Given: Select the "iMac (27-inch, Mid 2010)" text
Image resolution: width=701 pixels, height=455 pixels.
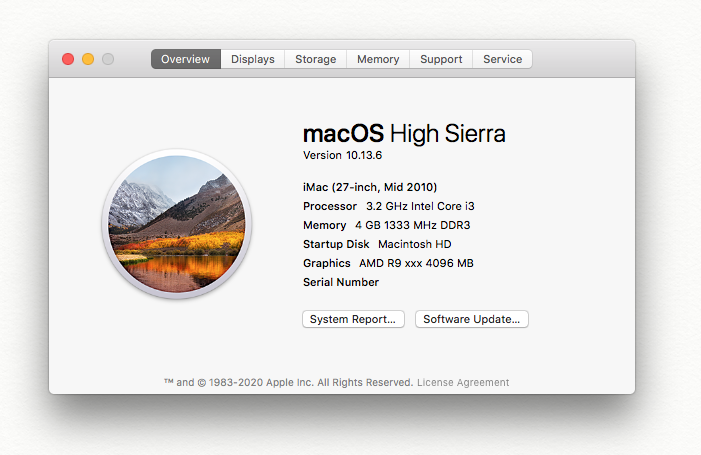Looking at the screenshot, I should [x=370, y=187].
